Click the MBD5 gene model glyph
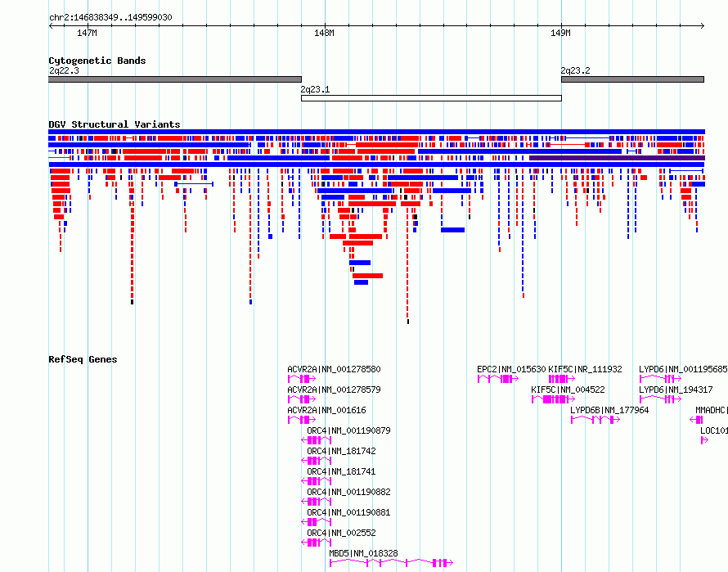The width and height of the screenshot is (728, 572). pos(391,563)
